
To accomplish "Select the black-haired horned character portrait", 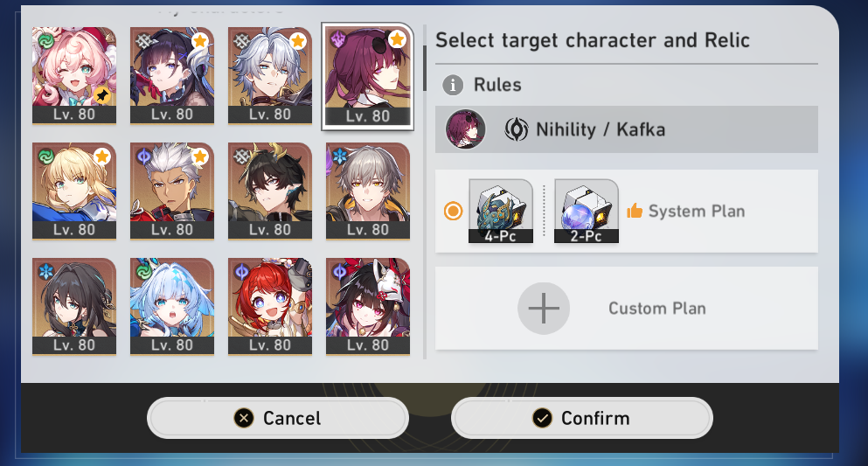I will coord(269,191).
